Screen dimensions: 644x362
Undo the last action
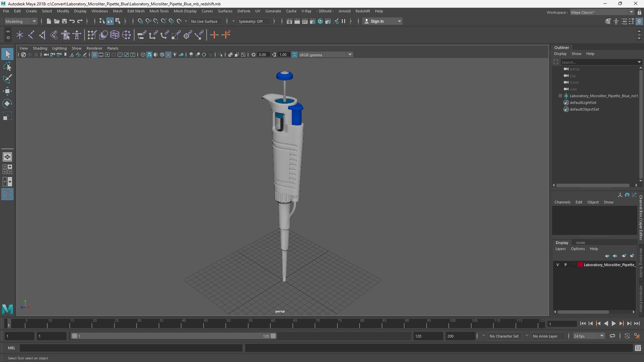[x=72, y=21]
